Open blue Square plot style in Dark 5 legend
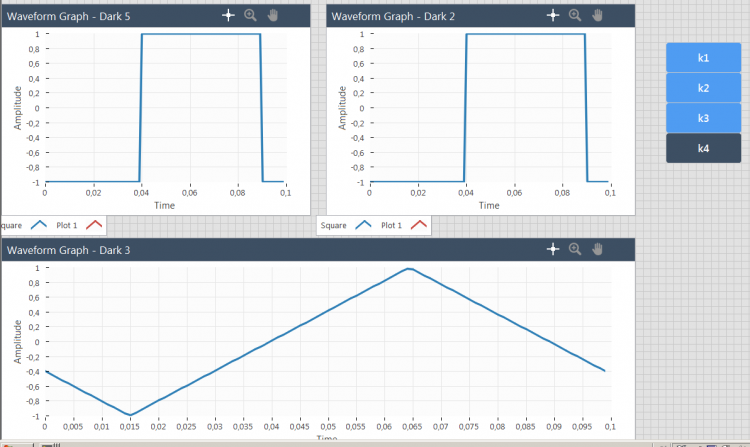The image size is (750, 447). pyautogui.click(x=39, y=225)
